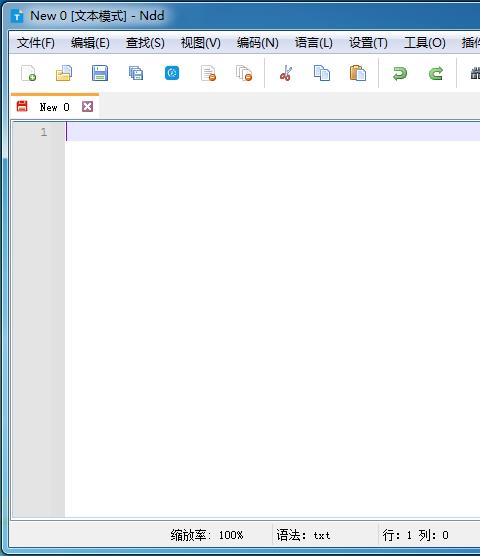Close the New 0 tab
The width and height of the screenshot is (480, 556).
coord(88,106)
